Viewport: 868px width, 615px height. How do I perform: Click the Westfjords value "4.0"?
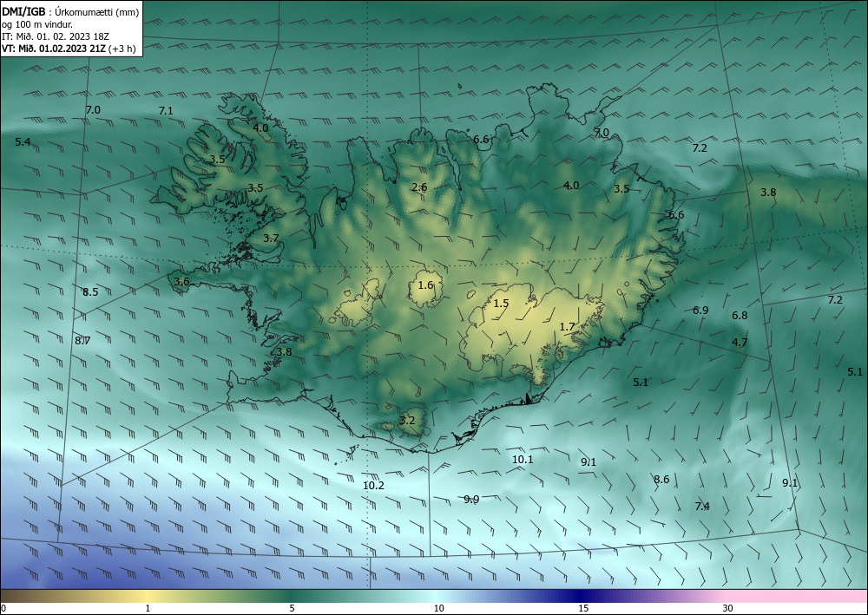(260, 128)
